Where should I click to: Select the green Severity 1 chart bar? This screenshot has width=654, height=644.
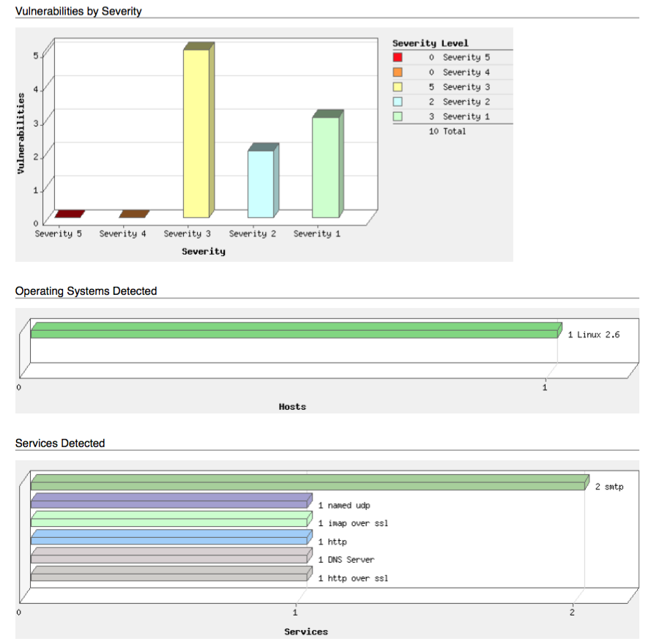click(x=328, y=164)
